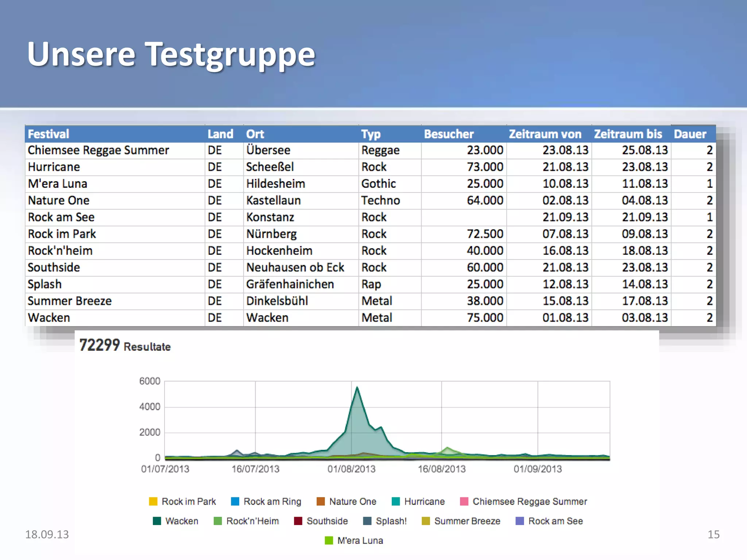Click the 04.08.13 end date cell
Screen dimensions: 747x560
631,201
